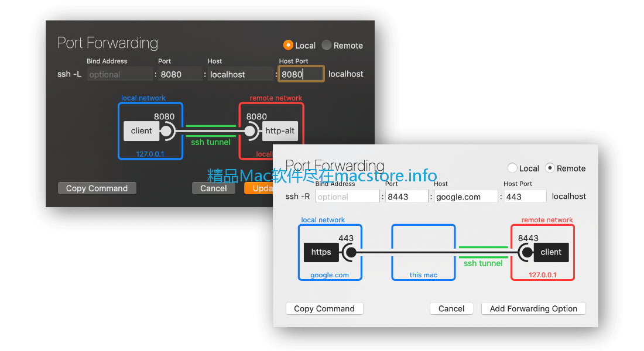
Task: Click the green 'ssh tunnel' label in dark window
Action: coord(211,143)
